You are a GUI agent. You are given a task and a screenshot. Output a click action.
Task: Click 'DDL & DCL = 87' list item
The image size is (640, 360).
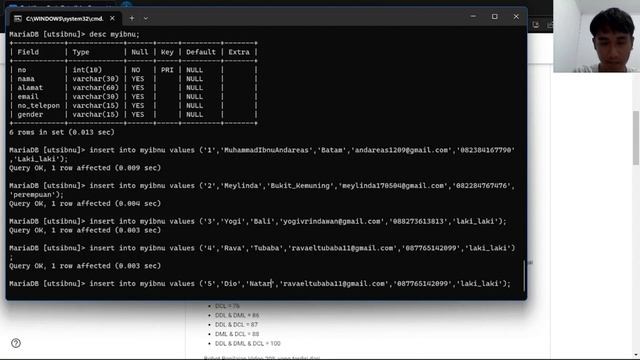point(236,324)
